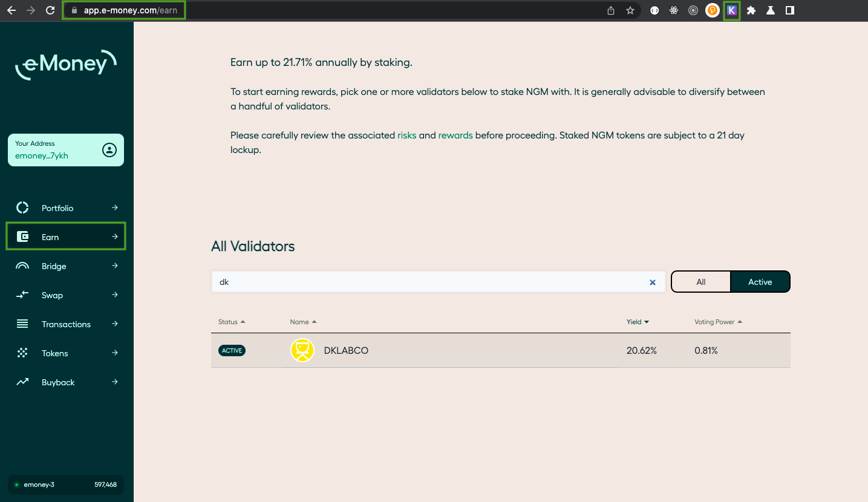Image resolution: width=868 pixels, height=502 pixels.
Task: Sort validators by Status column
Action: (x=232, y=322)
